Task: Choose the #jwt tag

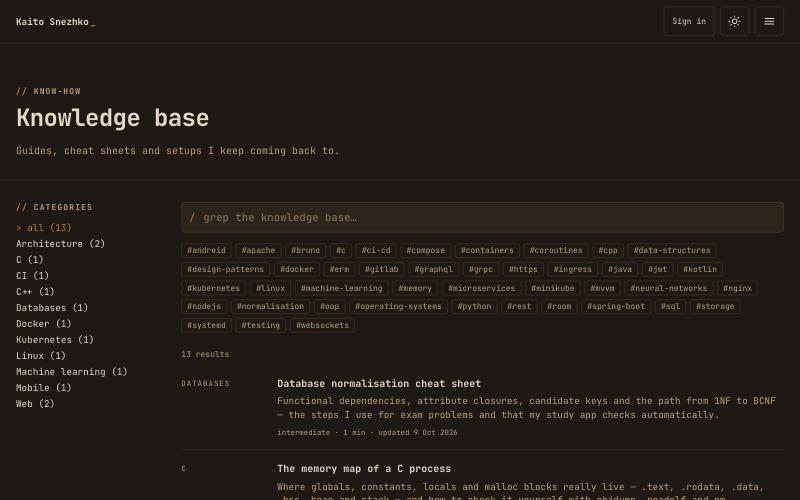Action: coord(657,269)
